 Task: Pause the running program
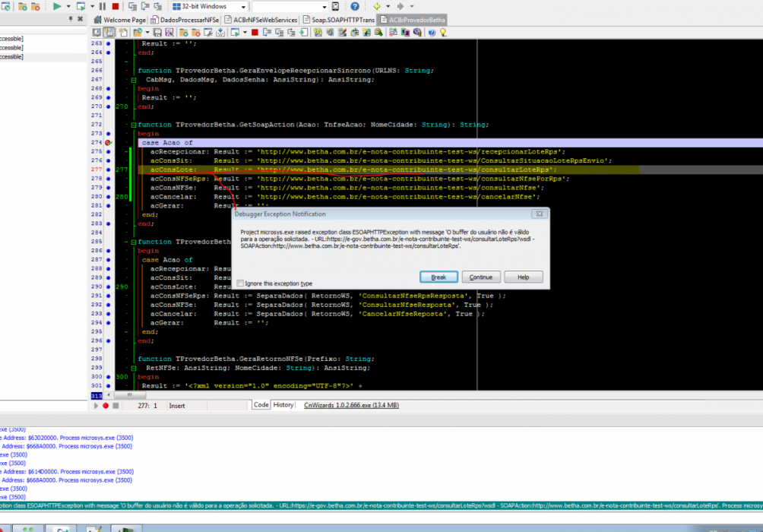pyautogui.click(x=102, y=6)
